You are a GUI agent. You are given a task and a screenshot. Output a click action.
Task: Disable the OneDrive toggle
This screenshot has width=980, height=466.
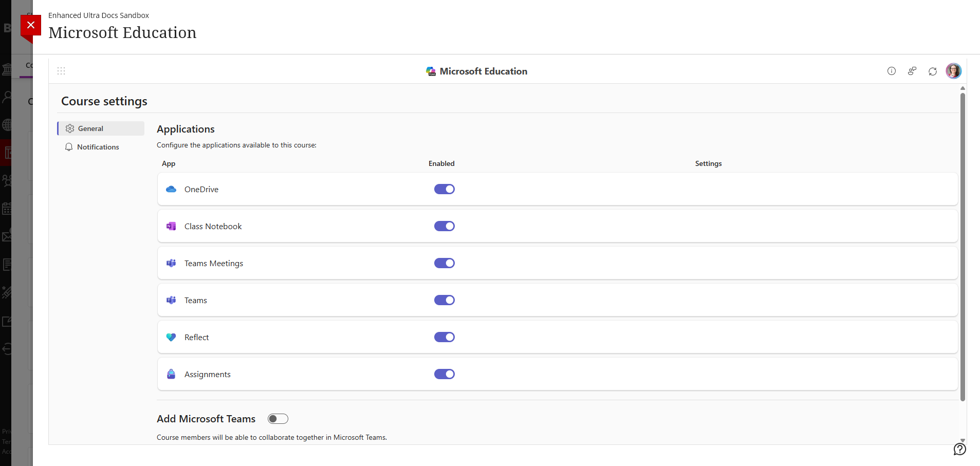coord(445,189)
